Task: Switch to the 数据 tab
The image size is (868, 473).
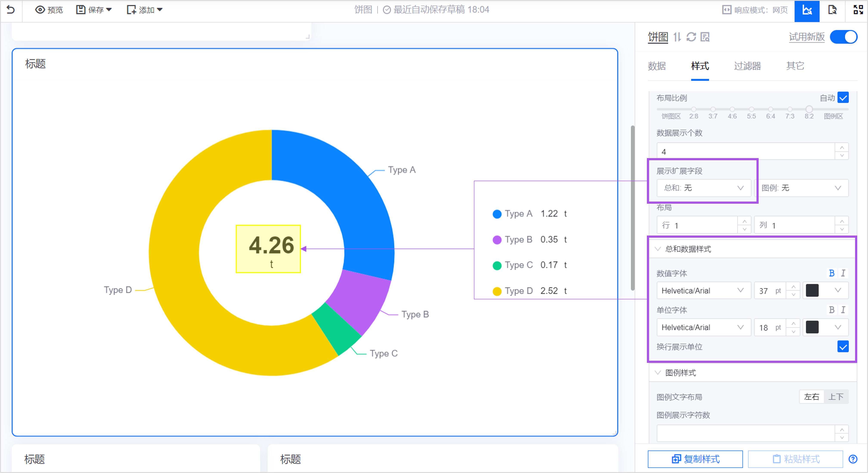Action: [657, 66]
